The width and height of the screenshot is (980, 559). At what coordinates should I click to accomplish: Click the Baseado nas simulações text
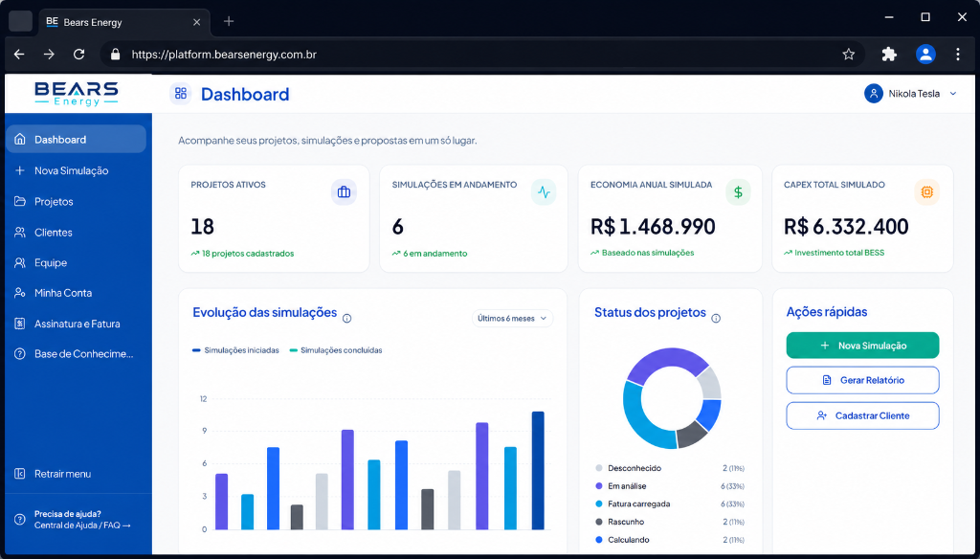(x=648, y=253)
